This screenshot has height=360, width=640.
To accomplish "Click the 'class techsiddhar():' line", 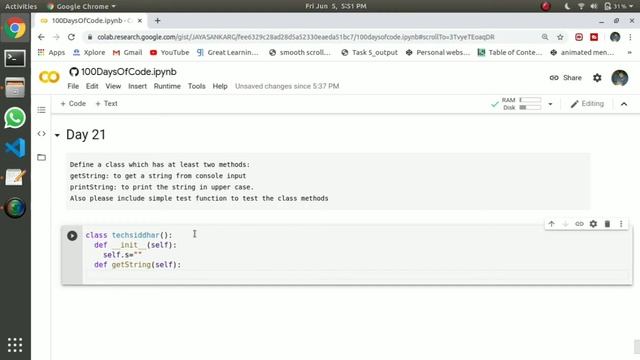I will tap(129, 235).
